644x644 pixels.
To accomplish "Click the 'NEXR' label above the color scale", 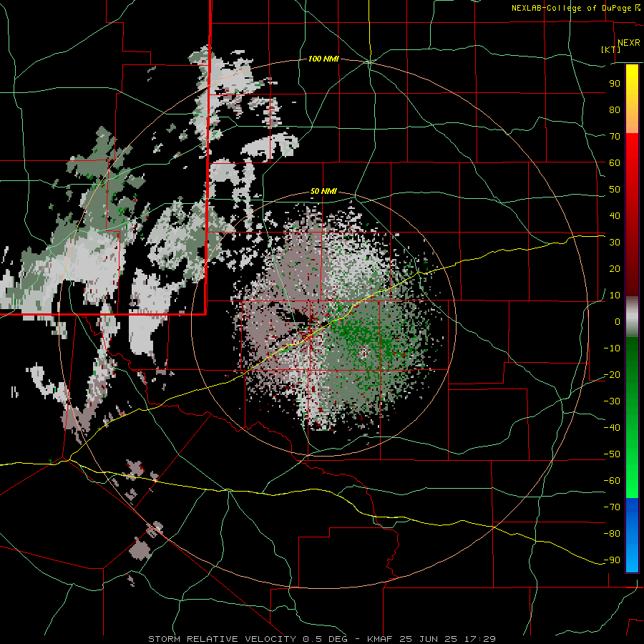I will point(628,43).
